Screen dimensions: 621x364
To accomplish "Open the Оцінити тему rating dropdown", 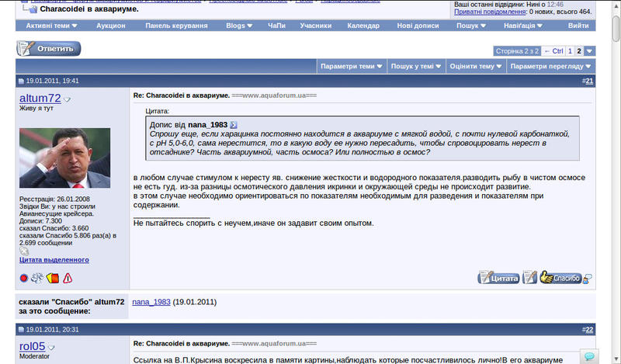I will pos(473,66).
